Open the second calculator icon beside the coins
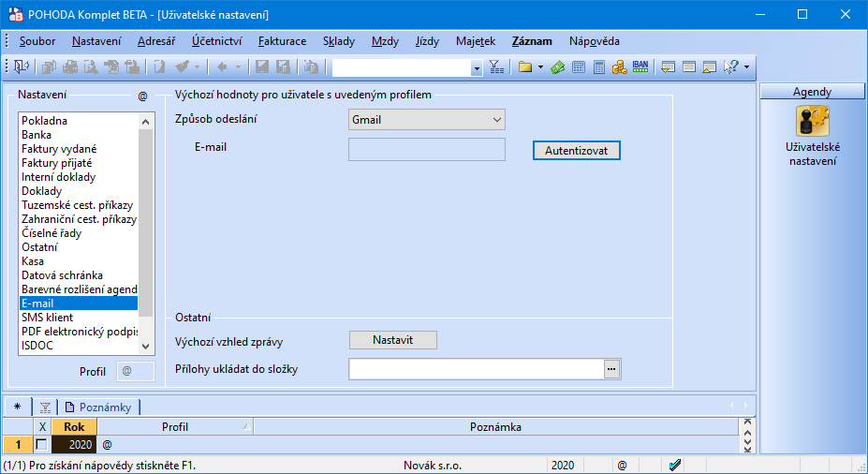Image resolution: width=868 pixels, height=474 pixels. pos(599,67)
